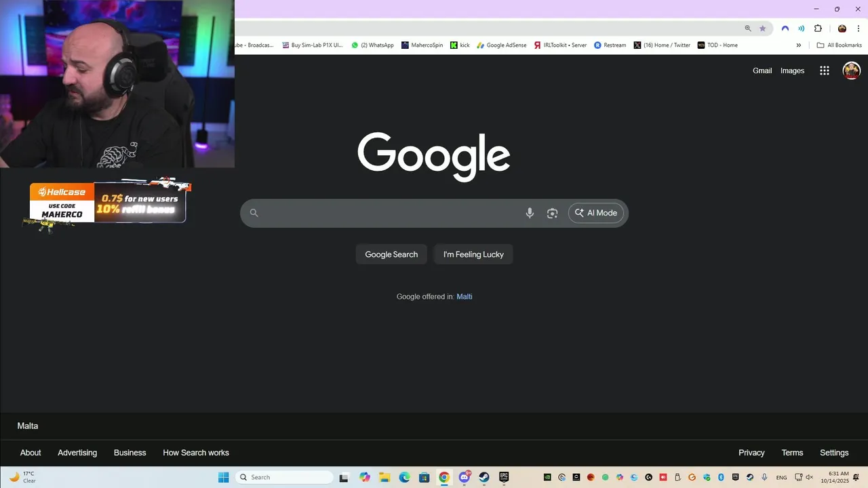Search by voice with the microphone icon
The height and width of the screenshot is (488, 868).
(530, 213)
